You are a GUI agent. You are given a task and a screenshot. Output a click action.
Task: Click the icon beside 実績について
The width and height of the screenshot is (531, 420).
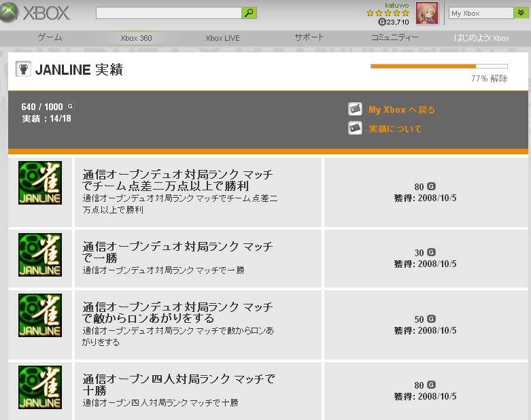coord(355,128)
